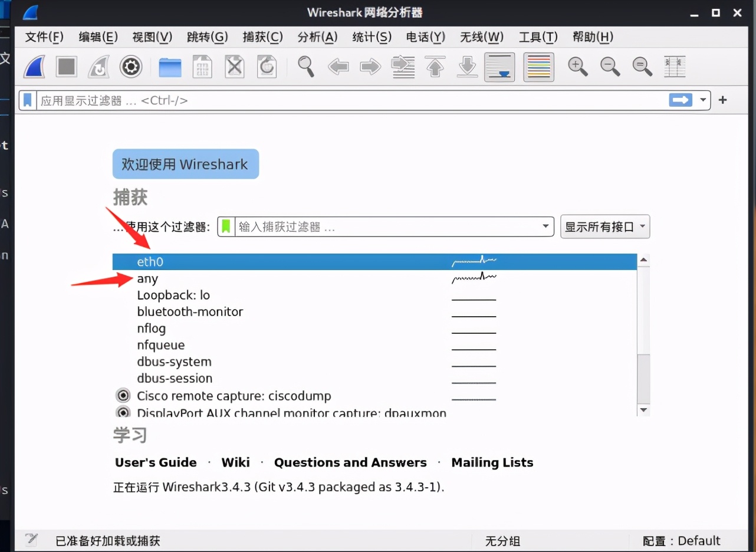756x552 pixels.
Task: Open a saved capture file
Action: click(170, 67)
